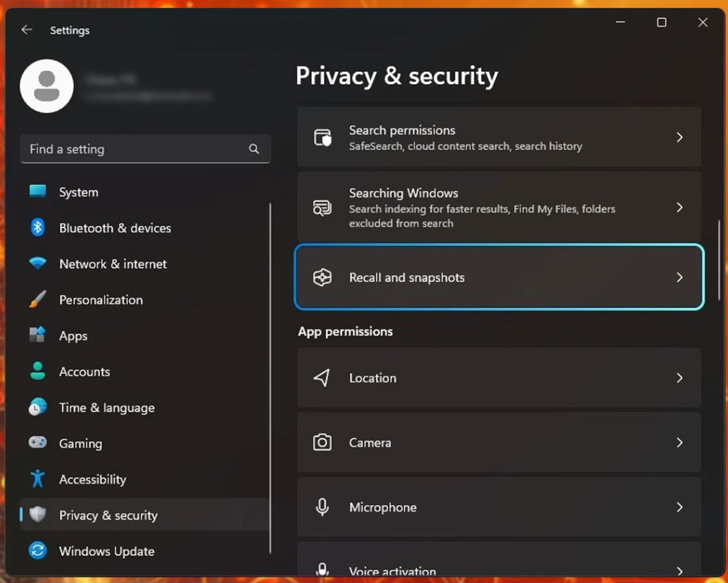Screen dimensions: 728x583
Task: Select Personalization category
Action: click(101, 300)
